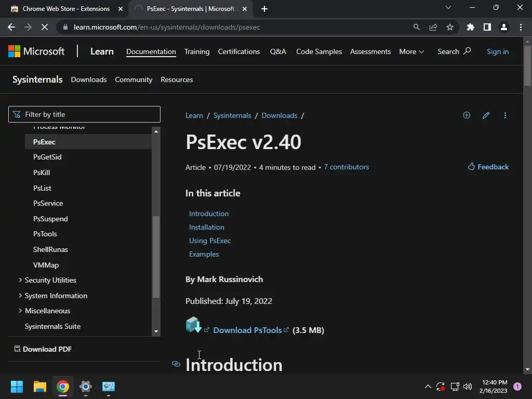Click Sysinternals breadcrumb link
The width and height of the screenshot is (532, 399).
point(232,115)
